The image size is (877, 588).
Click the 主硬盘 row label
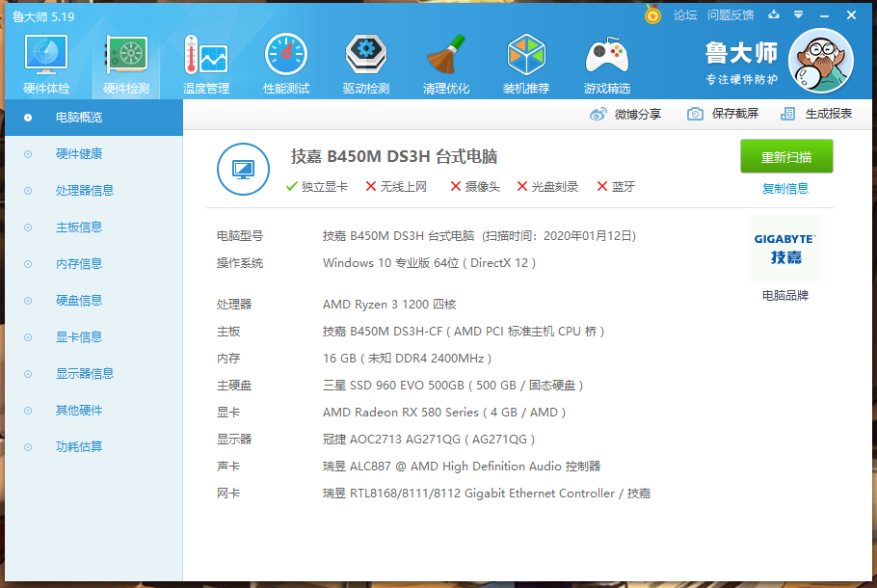pos(234,386)
